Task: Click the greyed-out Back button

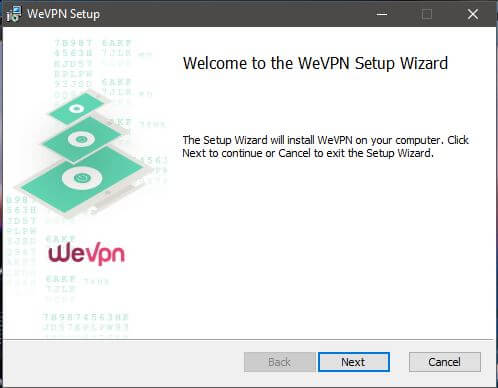Action: [280, 362]
